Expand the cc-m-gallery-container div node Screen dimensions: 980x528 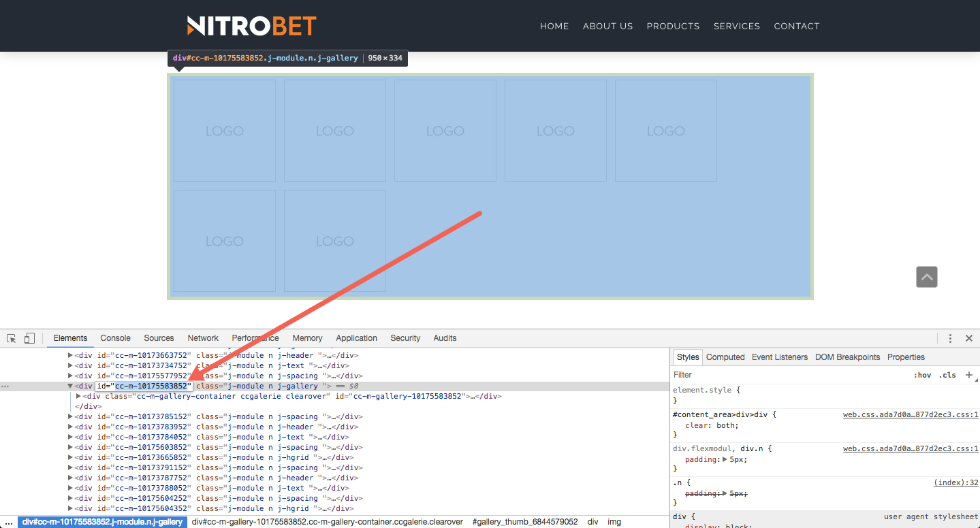79,396
